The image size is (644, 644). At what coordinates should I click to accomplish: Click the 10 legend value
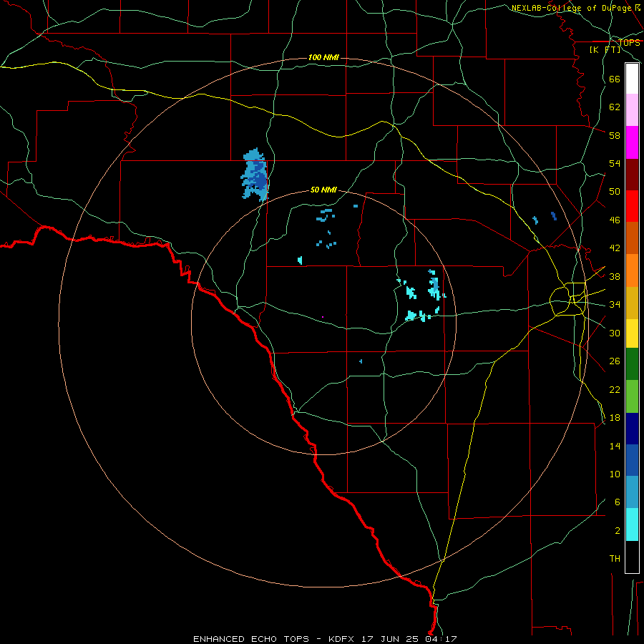615,474
